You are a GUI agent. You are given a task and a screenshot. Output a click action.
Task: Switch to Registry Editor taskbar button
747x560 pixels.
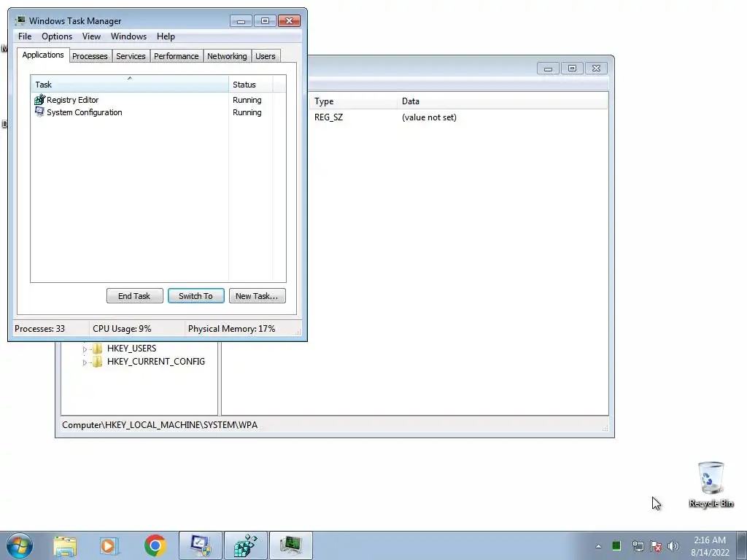(246, 545)
